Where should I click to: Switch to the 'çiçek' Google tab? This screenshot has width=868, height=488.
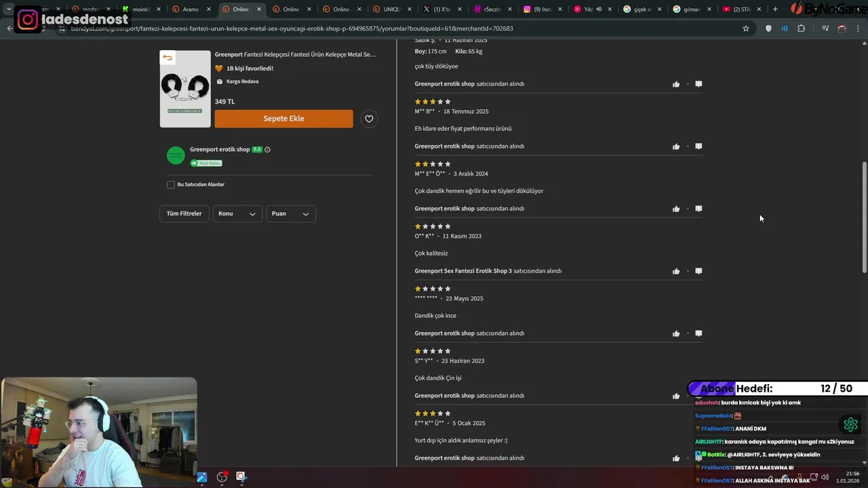[x=642, y=9]
